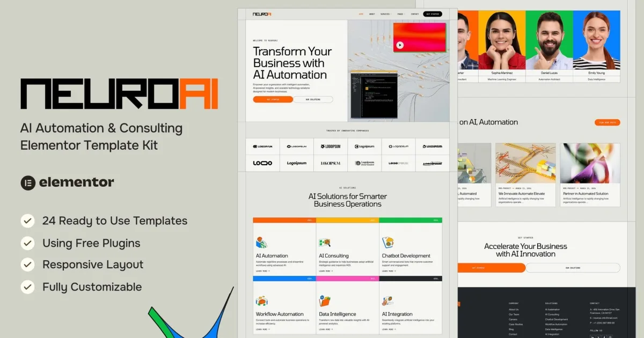Click the Data Intelligence folder icon
Viewport: 644px width, 338px height.
(x=324, y=301)
